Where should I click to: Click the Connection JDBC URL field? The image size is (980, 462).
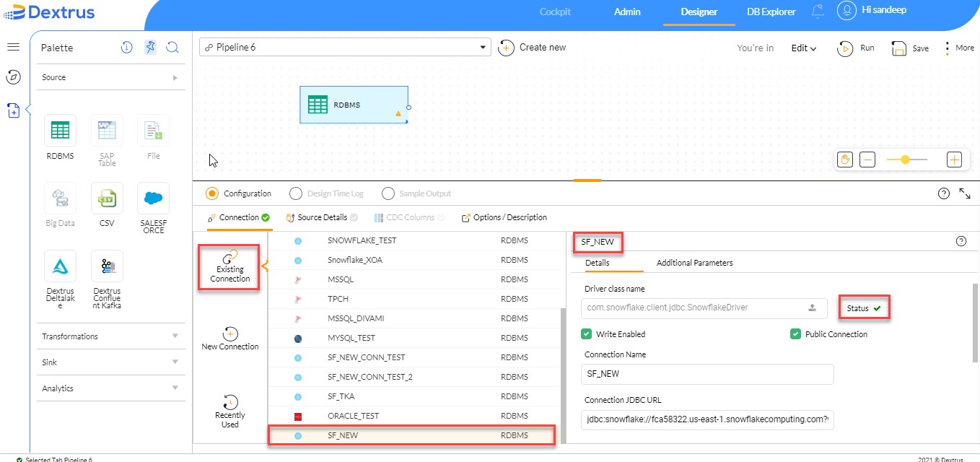(x=707, y=419)
